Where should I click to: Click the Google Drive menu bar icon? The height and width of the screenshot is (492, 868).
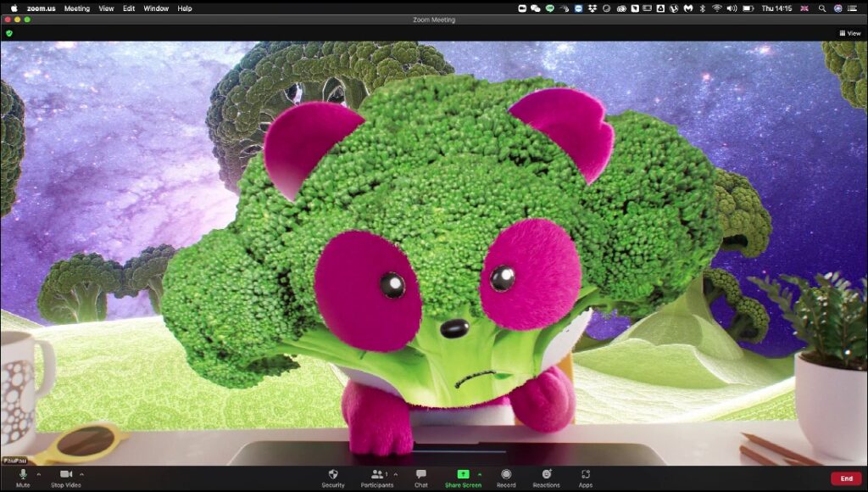(x=661, y=8)
